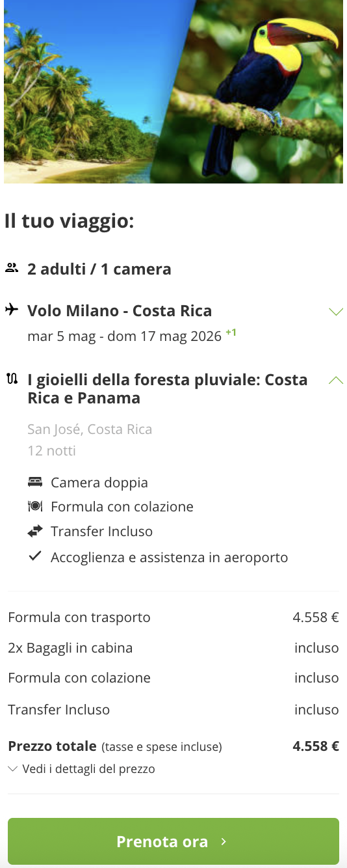Click the transfer arrows icon

point(35,531)
